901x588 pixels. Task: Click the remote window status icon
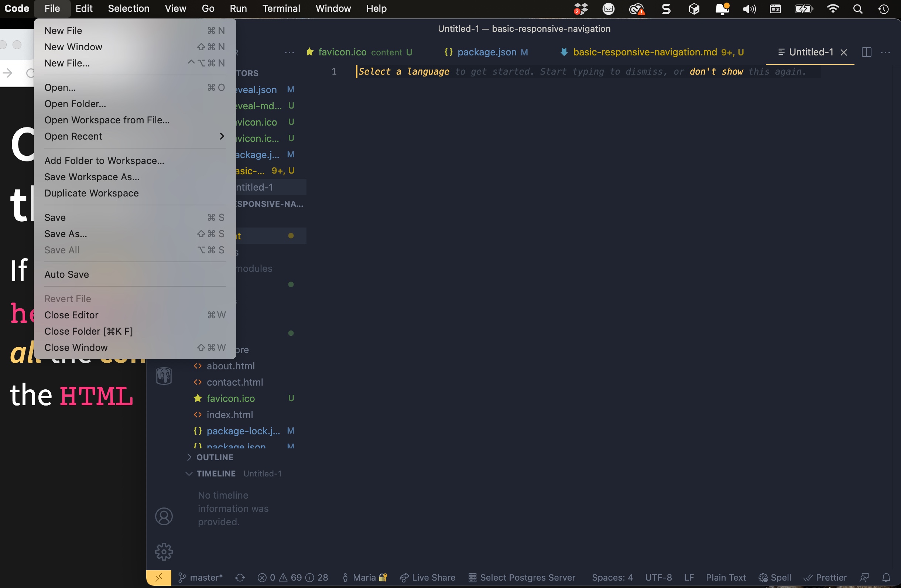pos(159,577)
